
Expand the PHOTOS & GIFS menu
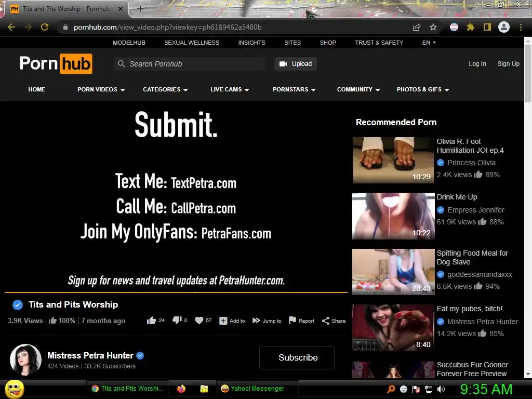(423, 89)
